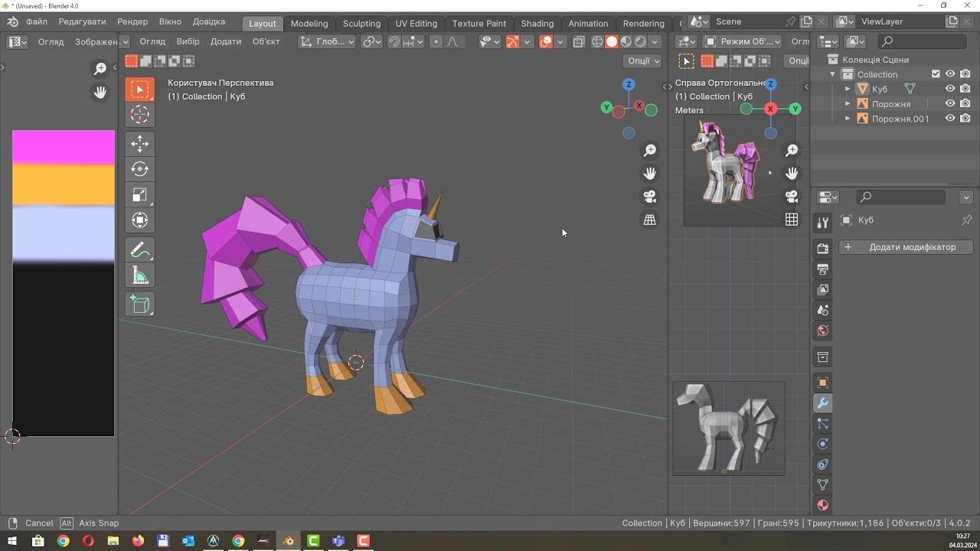Disable Порожня.001 in renders (camera icon)
980x551 pixels.
coord(965,119)
